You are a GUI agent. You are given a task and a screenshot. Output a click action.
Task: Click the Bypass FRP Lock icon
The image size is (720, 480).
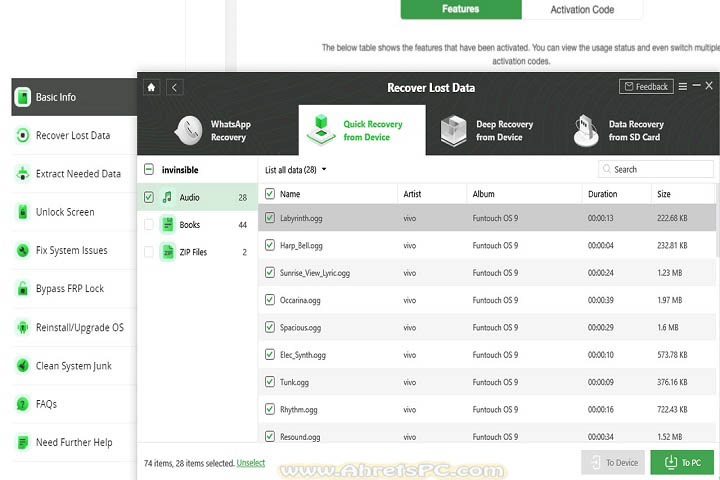[x=22, y=288]
